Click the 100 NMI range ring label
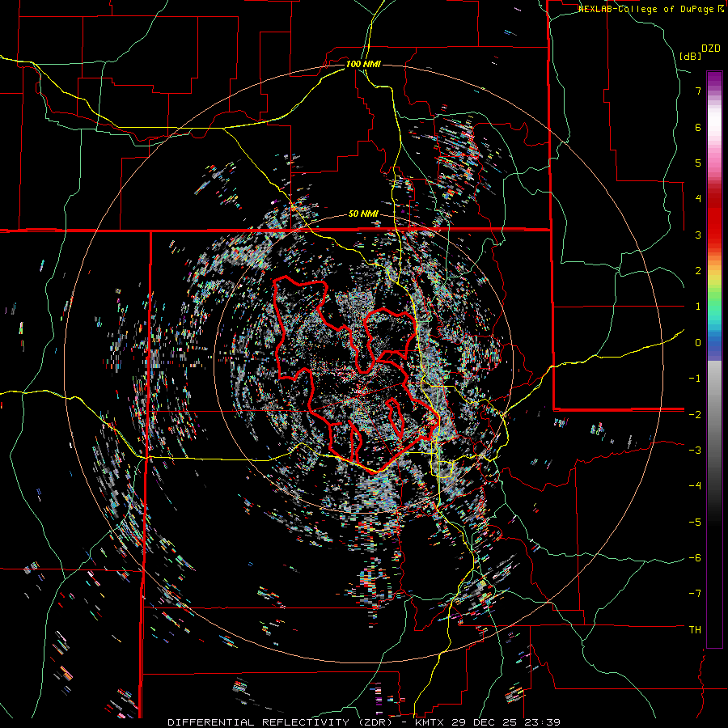 pos(363,64)
